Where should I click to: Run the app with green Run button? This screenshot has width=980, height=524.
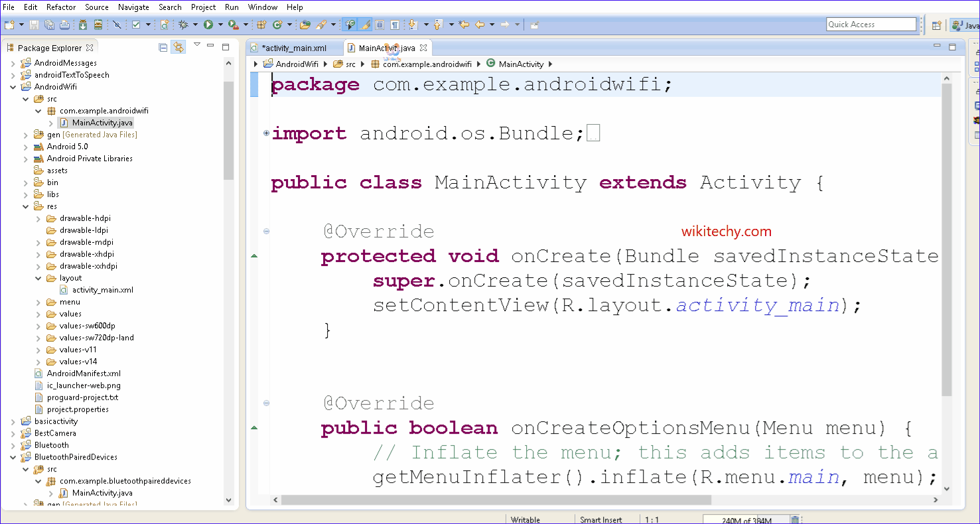[208, 25]
